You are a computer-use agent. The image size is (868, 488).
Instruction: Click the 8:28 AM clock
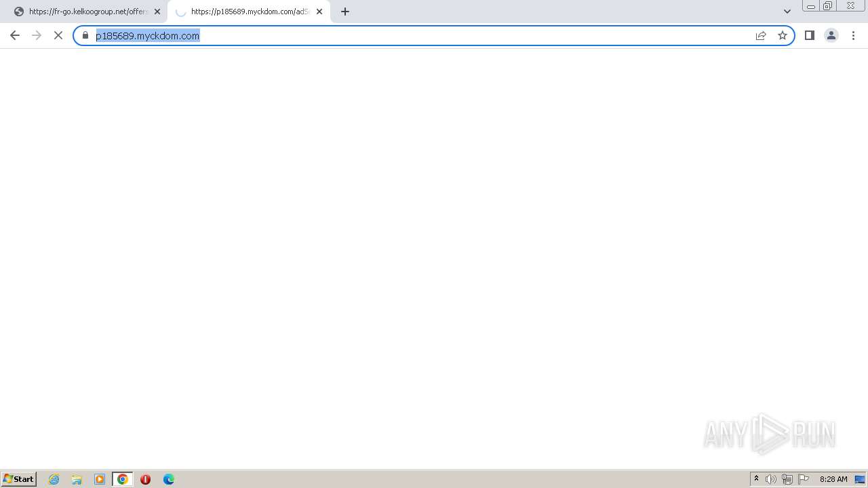[833, 479]
